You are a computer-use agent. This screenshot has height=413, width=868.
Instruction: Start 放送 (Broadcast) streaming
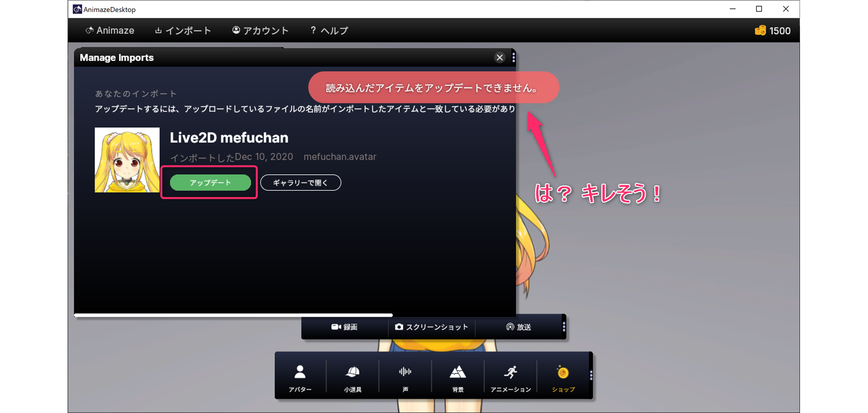coord(518,327)
